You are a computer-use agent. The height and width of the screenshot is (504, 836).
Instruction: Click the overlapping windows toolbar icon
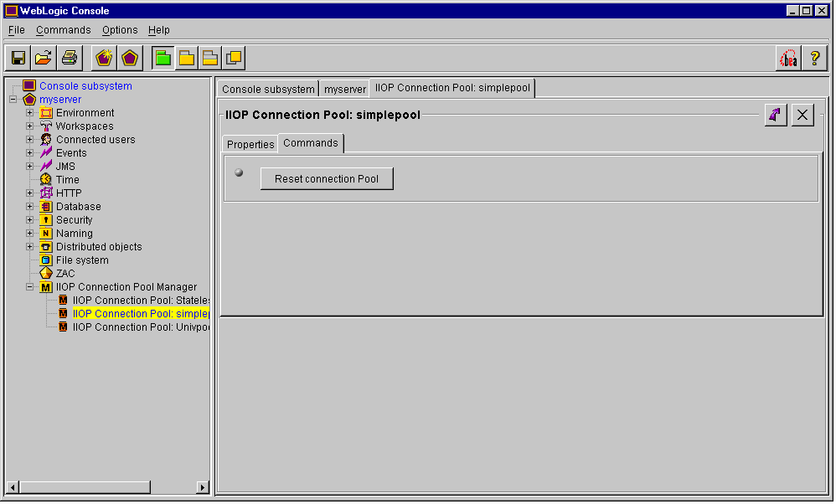tap(234, 58)
